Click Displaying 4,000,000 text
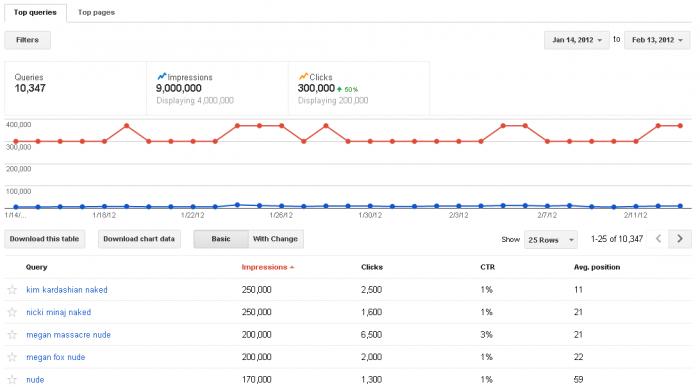This screenshot has width=700, height=387. click(195, 100)
